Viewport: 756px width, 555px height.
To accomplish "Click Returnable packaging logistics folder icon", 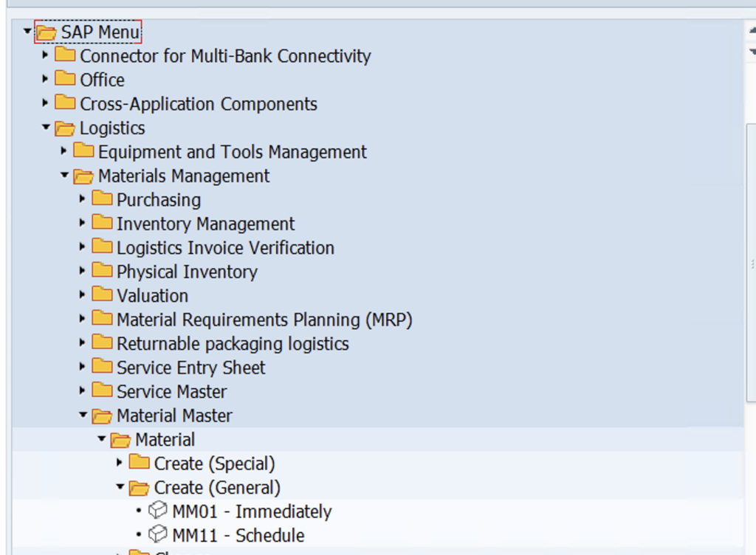I will (x=102, y=342).
